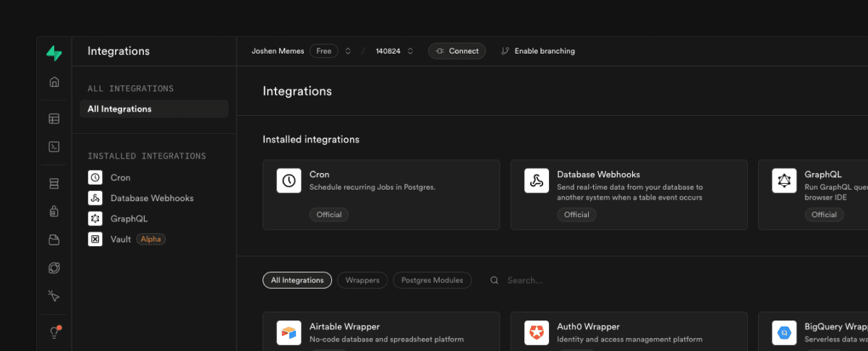868x351 pixels.
Task: Select the Wrappers filter pill
Action: tap(362, 280)
